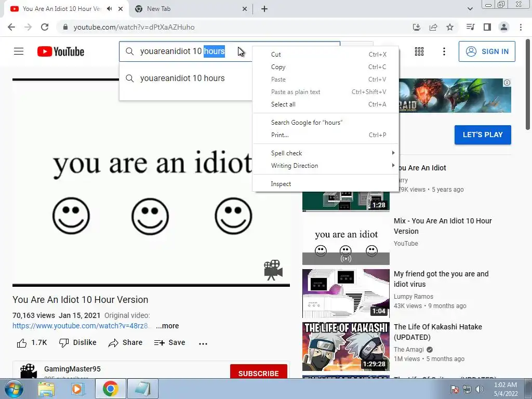
Task: Toggle Chrome side panel icon
Action: 487,27
